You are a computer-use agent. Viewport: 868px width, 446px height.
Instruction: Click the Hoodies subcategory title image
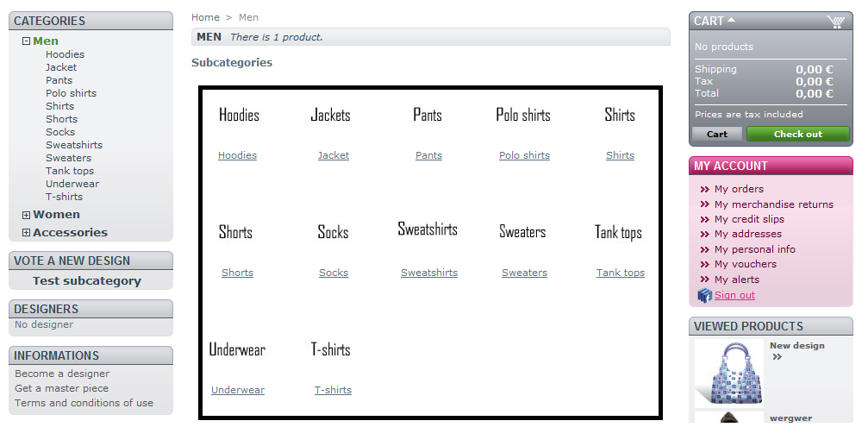click(239, 116)
